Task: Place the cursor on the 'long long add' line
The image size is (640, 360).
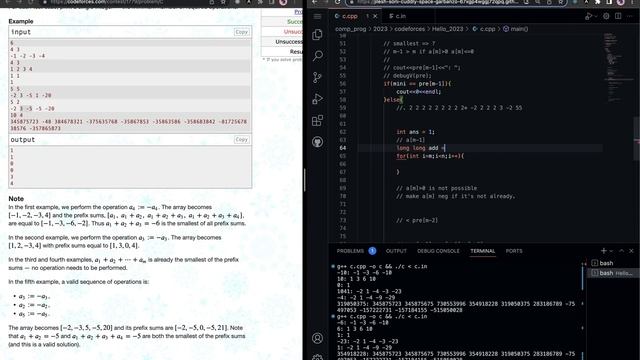Action: (x=421, y=148)
